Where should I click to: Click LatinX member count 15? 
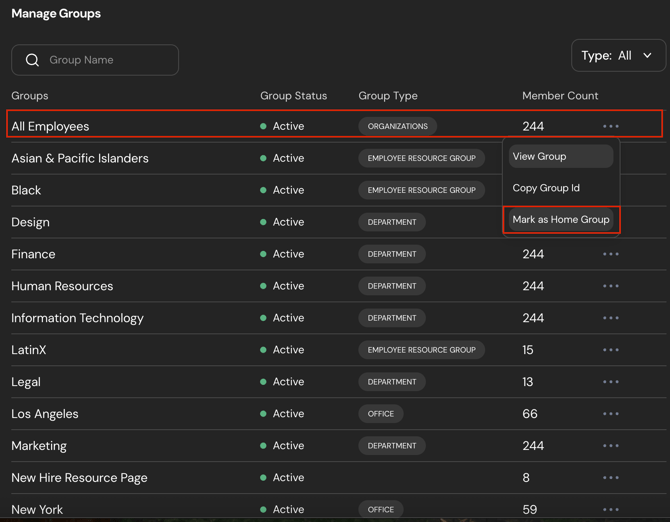click(528, 350)
